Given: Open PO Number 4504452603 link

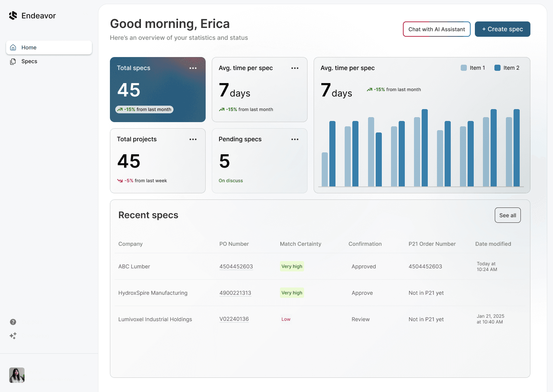Looking at the screenshot, I should click(x=236, y=266).
